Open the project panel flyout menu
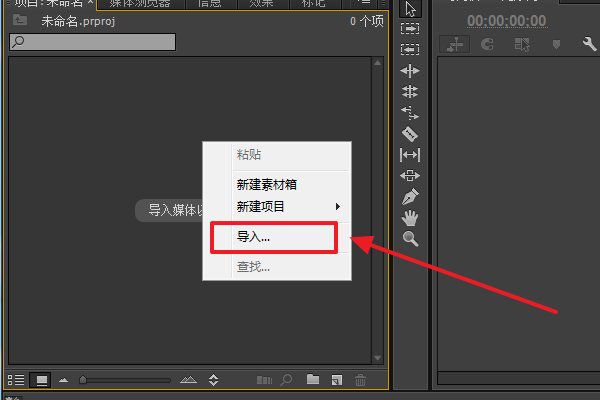This screenshot has width=600, height=400. pyautogui.click(x=366, y=3)
